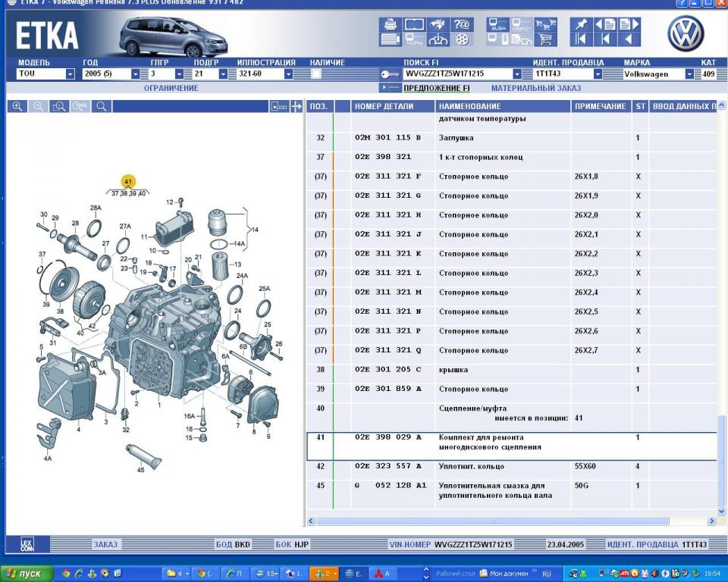Click the blank screen frame icon beside the printer
This screenshot has height=582, width=728.
tap(414, 24)
